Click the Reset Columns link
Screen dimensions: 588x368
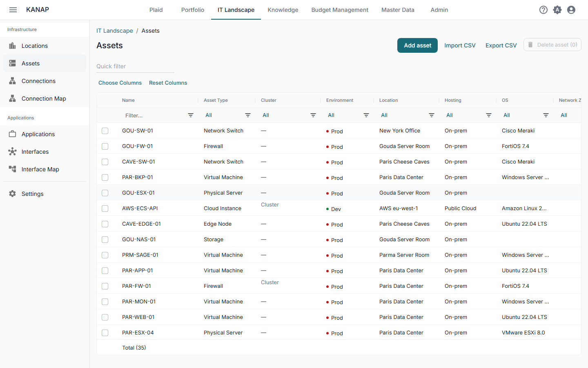click(x=168, y=83)
